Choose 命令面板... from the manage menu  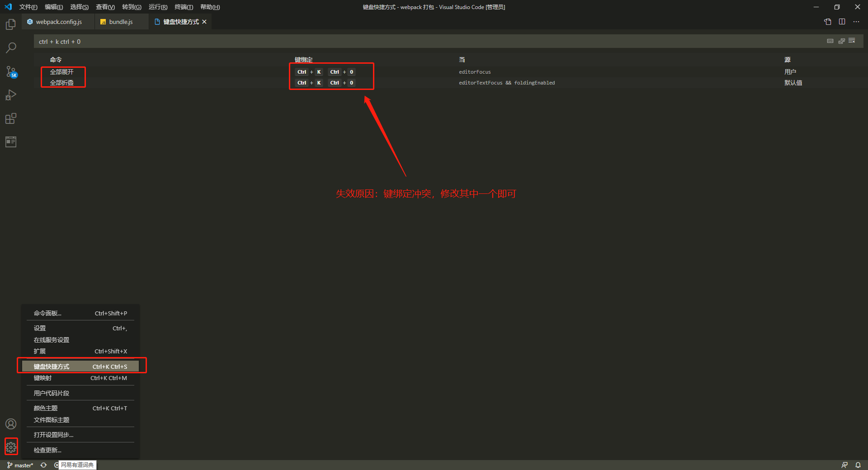coord(80,313)
